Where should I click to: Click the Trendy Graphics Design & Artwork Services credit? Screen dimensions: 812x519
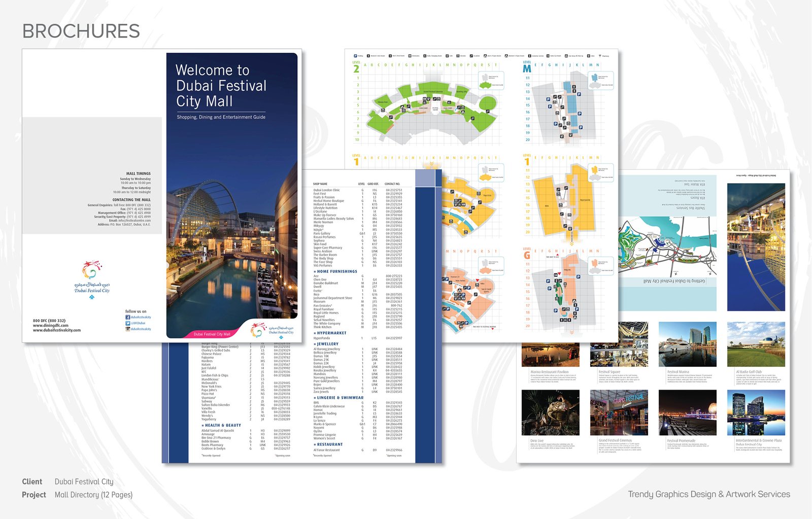click(709, 494)
